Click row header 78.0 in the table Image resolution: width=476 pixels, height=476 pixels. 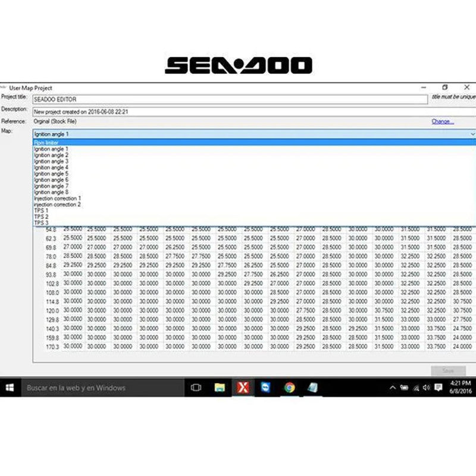click(x=51, y=257)
